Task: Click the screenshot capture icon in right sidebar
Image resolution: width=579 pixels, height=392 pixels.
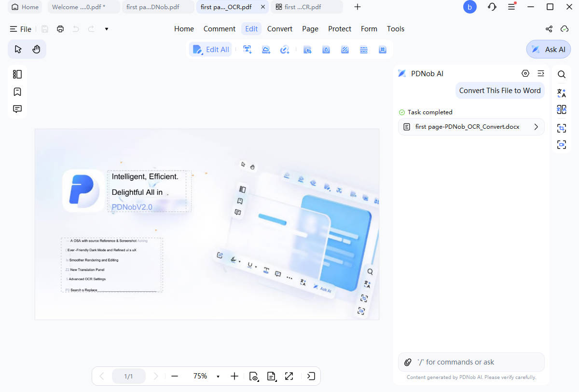Action: (562, 145)
